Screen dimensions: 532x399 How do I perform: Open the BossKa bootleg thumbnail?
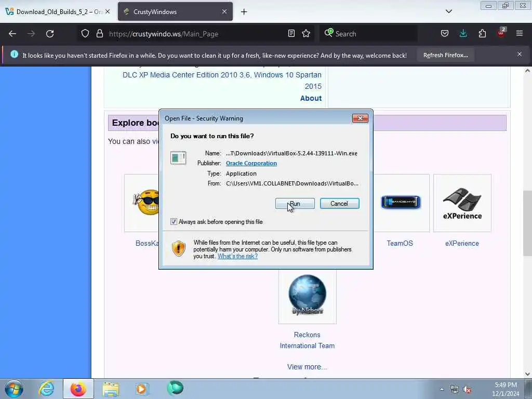[142, 203]
